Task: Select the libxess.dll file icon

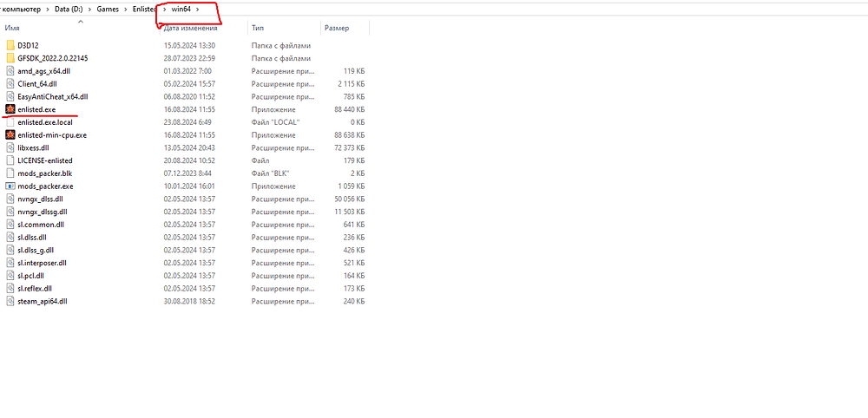Action: pyautogui.click(x=10, y=147)
